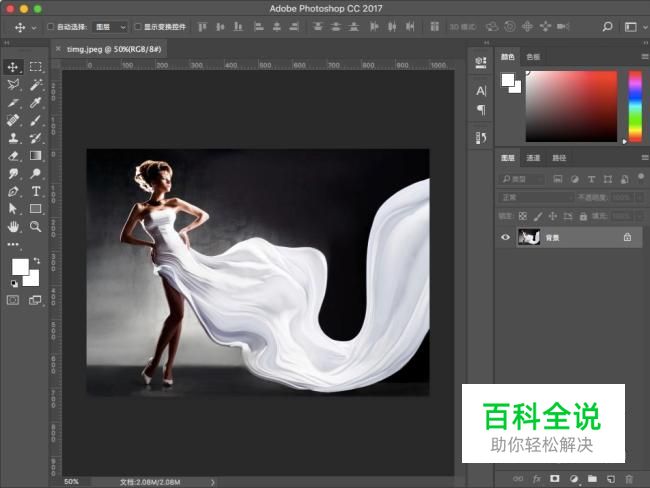Switch to the 色板 tab
This screenshot has height=488, width=650.
pos(533,57)
